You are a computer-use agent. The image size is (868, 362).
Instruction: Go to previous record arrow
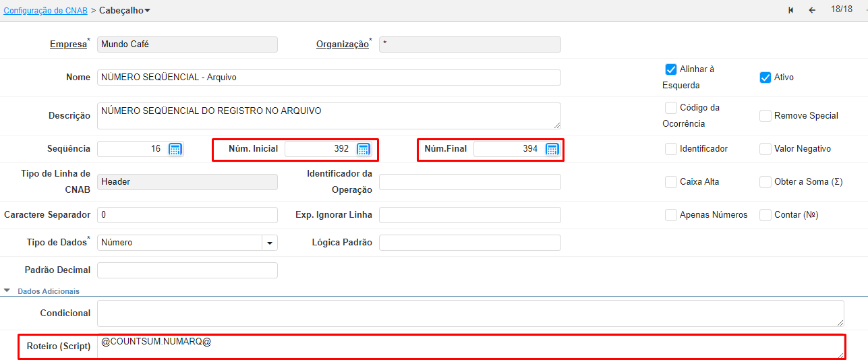812,10
